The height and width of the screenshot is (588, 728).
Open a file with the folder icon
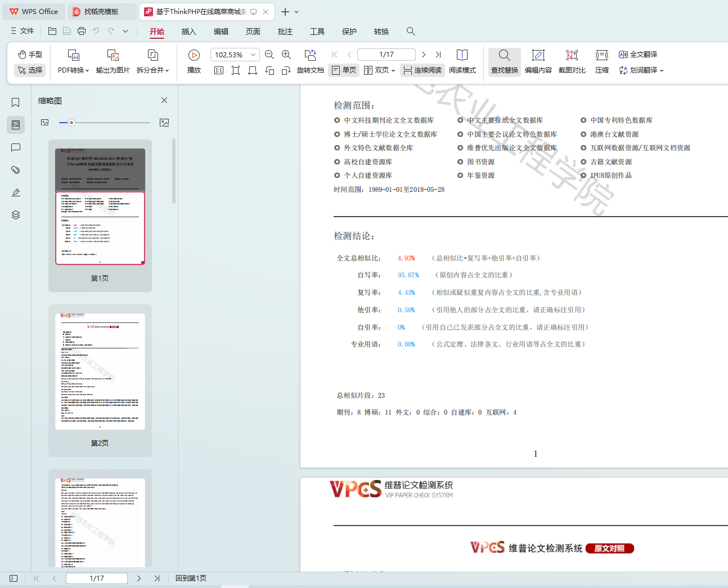click(x=52, y=31)
